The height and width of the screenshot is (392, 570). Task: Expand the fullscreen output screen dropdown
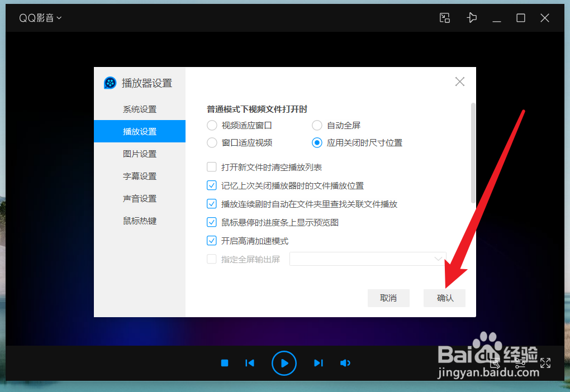(368, 259)
